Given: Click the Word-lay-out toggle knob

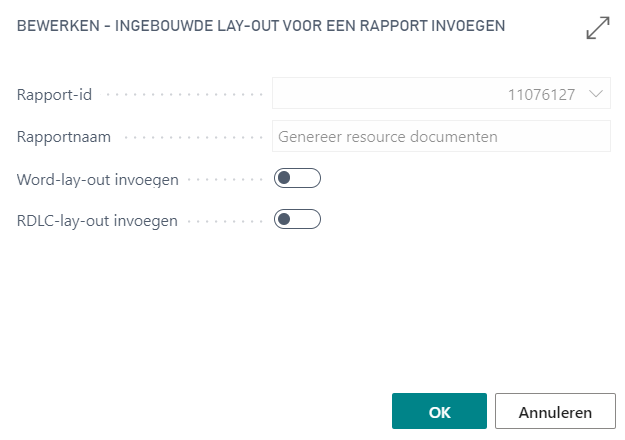Looking at the screenshot, I should click(x=286, y=178).
